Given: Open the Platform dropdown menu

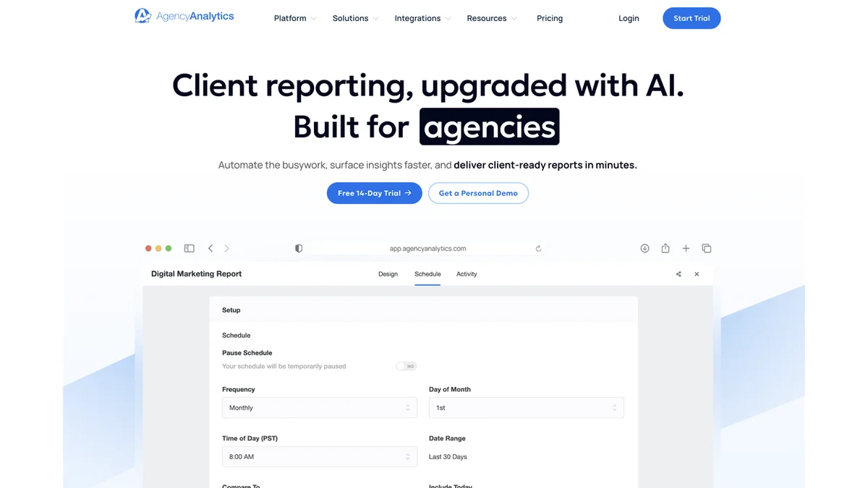Looking at the screenshot, I should (295, 18).
